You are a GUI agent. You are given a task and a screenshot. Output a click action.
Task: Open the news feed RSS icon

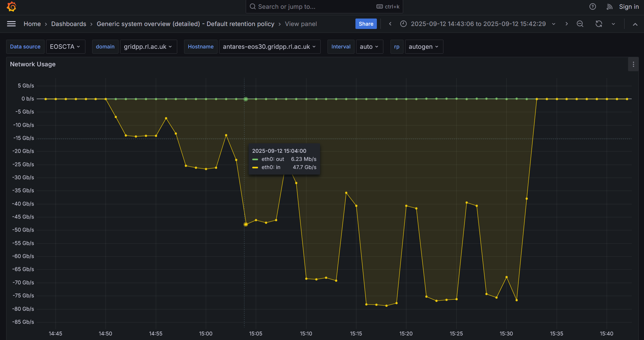(609, 7)
